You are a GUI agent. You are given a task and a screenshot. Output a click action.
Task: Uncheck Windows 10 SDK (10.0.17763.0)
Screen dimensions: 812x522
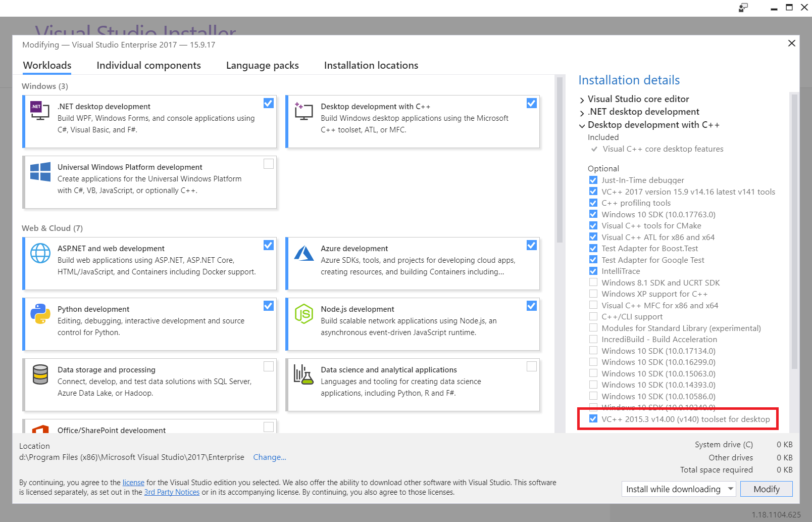click(x=593, y=214)
